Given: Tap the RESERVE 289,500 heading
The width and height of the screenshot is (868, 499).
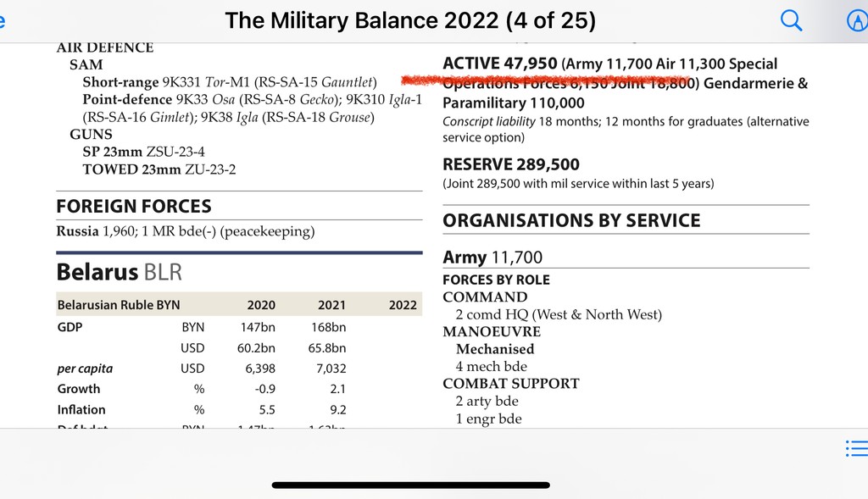Looking at the screenshot, I should point(509,164).
